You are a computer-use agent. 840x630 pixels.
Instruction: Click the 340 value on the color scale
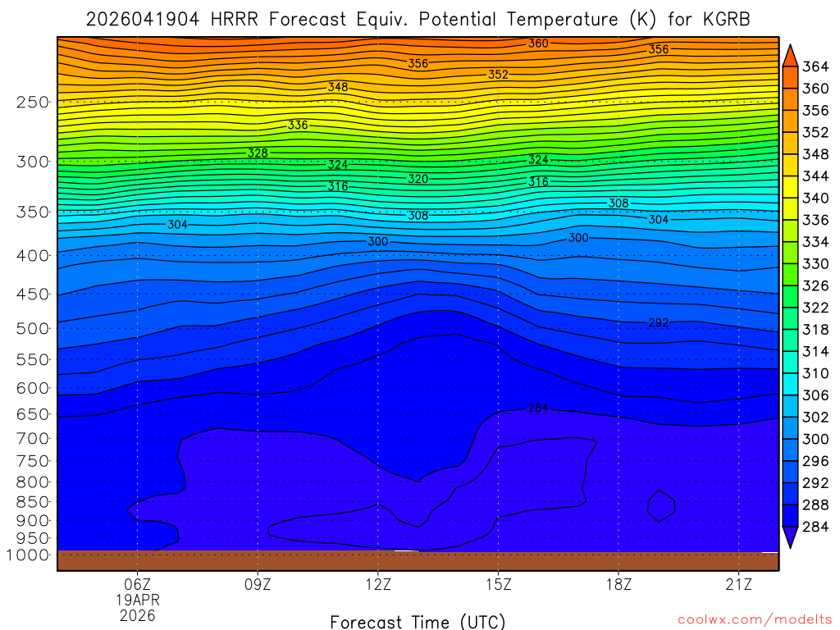[x=815, y=199]
